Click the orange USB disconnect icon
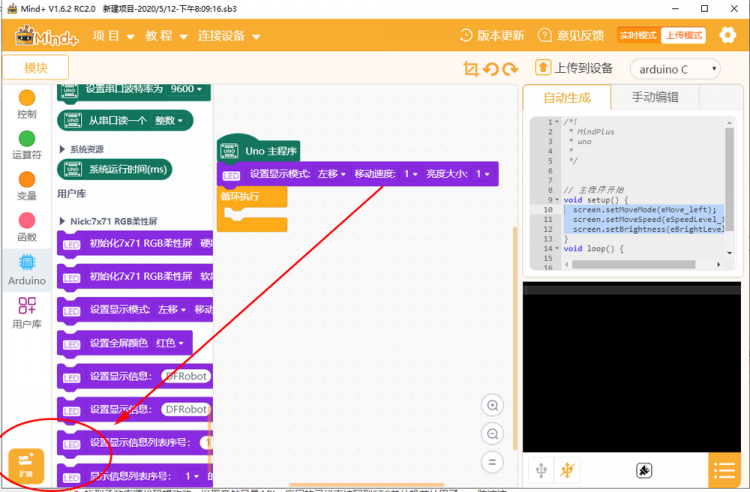 567,470
